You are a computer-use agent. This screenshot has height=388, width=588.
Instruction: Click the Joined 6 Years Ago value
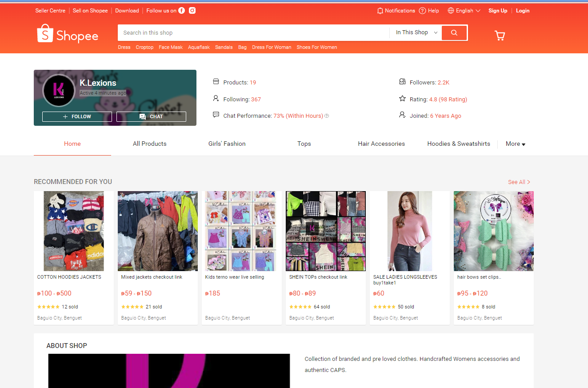[x=446, y=116]
